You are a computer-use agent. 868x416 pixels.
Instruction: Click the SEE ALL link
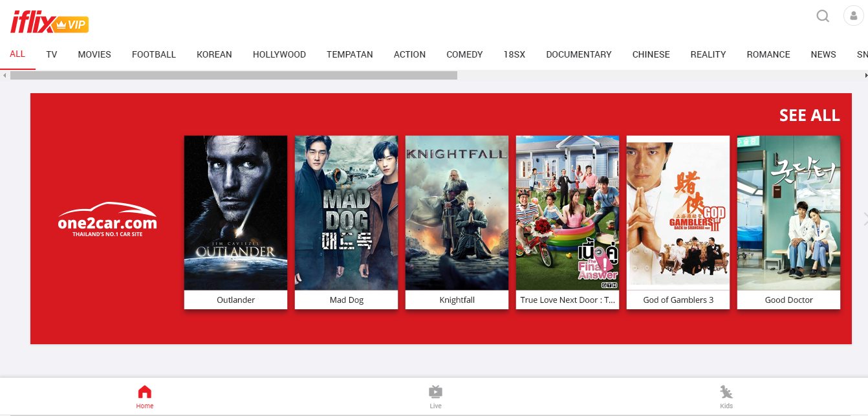click(809, 116)
